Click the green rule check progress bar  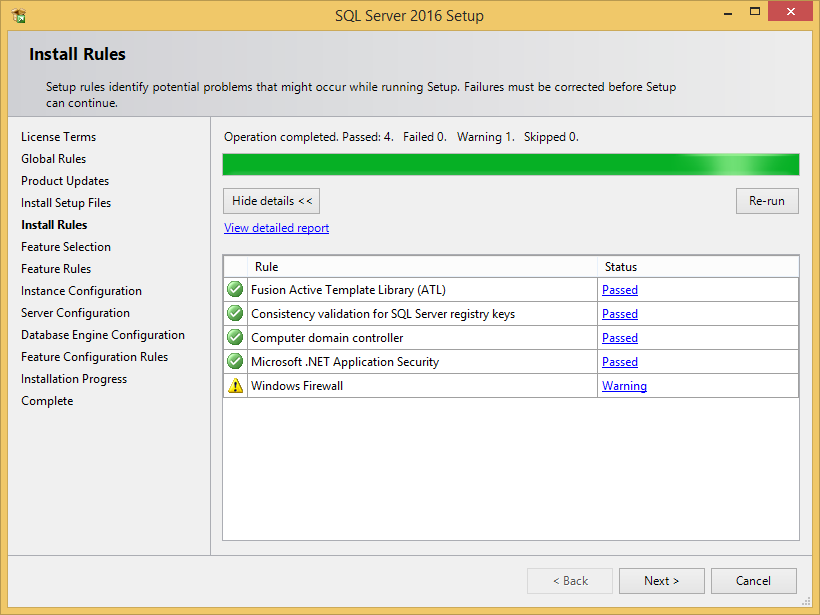(x=511, y=165)
